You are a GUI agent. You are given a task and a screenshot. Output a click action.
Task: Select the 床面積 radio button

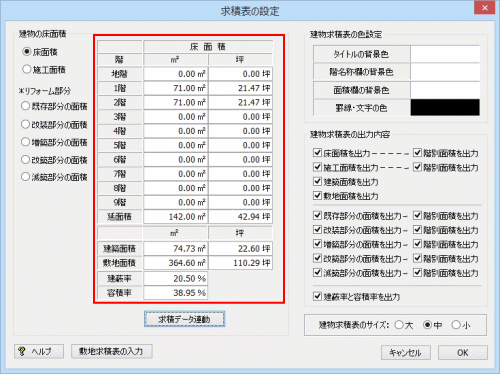[27, 52]
